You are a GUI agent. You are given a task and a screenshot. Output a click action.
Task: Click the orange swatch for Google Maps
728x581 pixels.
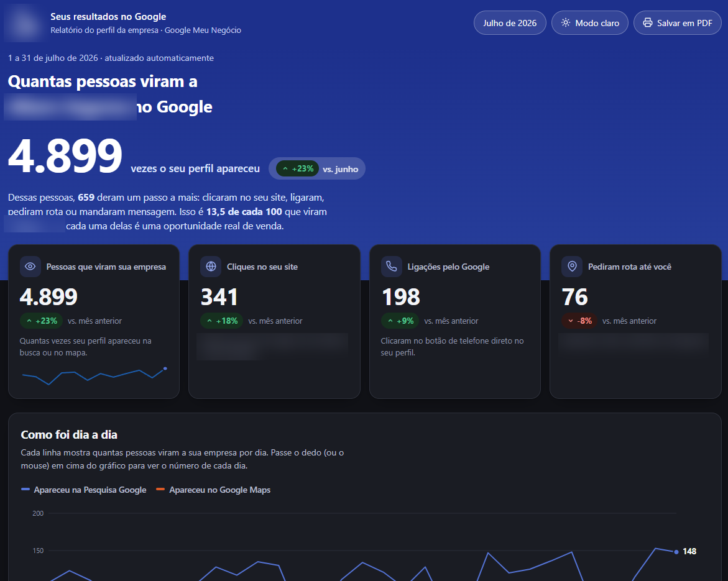click(x=160, y=489)
